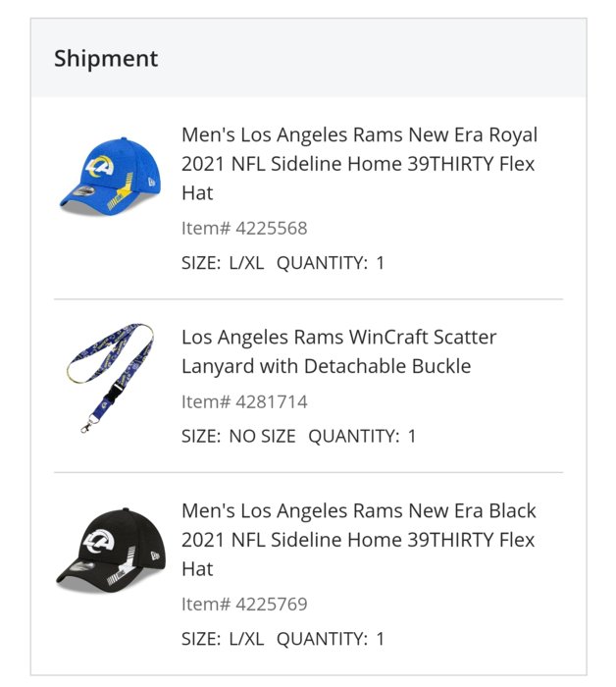The image size is (616, 687).
Task: Click SIZE: NO SIZE of the lanyard
Action: click(x=238, y=437)
